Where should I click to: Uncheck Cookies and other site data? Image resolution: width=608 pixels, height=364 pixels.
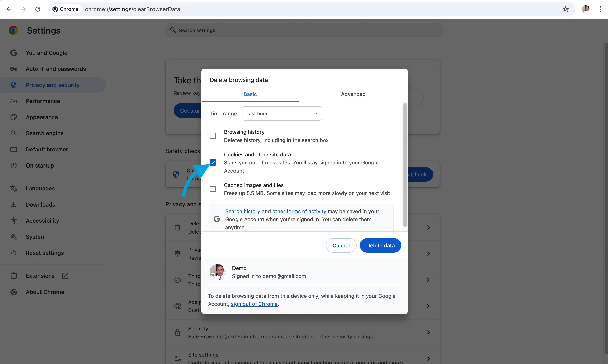point(213,162)
